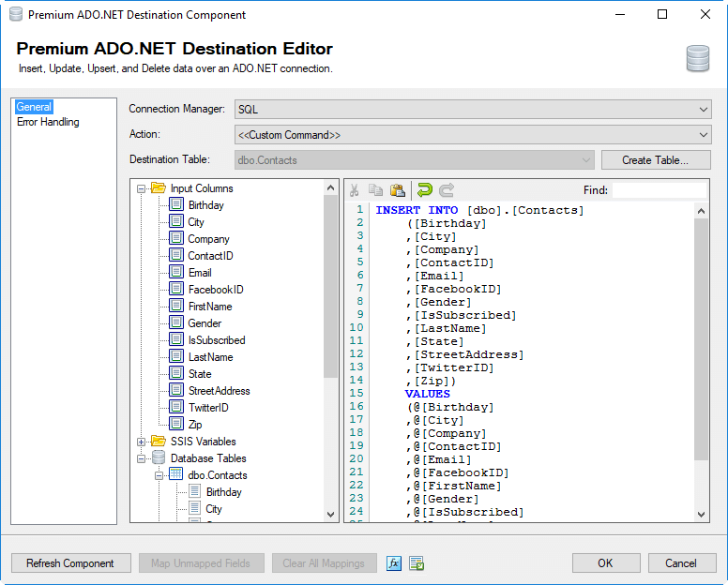Select the City input column icon
Image resolution: width=728 pixels, height=585 pixels.
[x=176, y=221]
